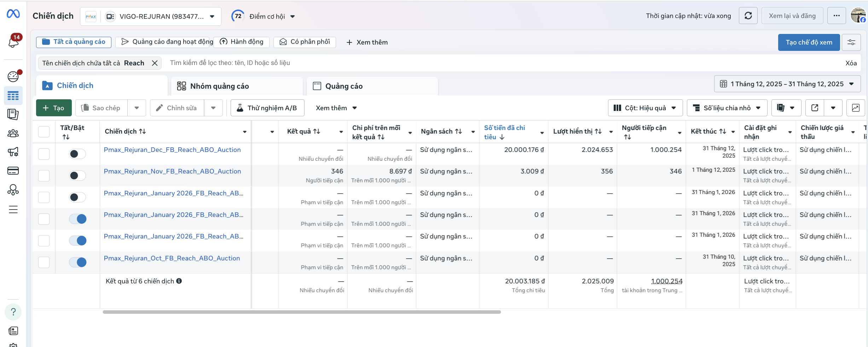Screen dimensions: 868x347
Task: Open the view settings sliders icon
Action: (851, 42)
